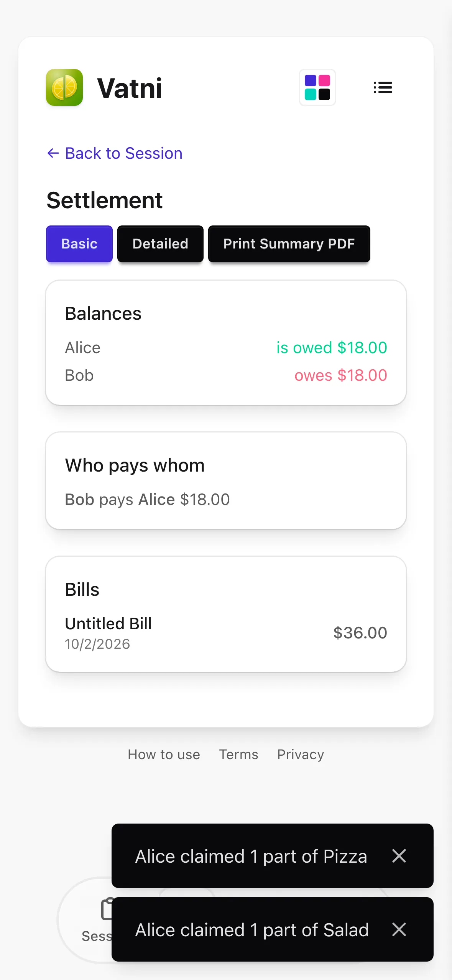This screenshot has height=980, width=452.
Task: Click the Print Summary PDF button
Action: 289,244
